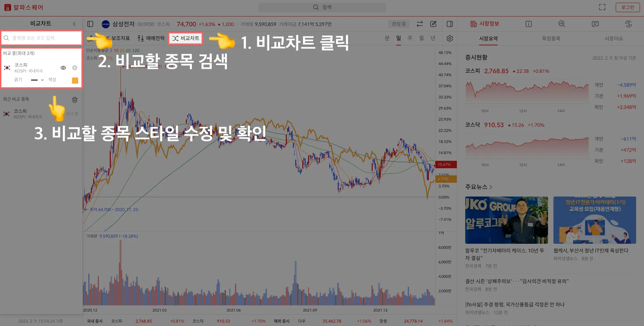Click the 거래량 9,590,859 (-18.28%) volume chart label
Image resolution: width=644 pixels, height=326 pixels.
(112, 236)
